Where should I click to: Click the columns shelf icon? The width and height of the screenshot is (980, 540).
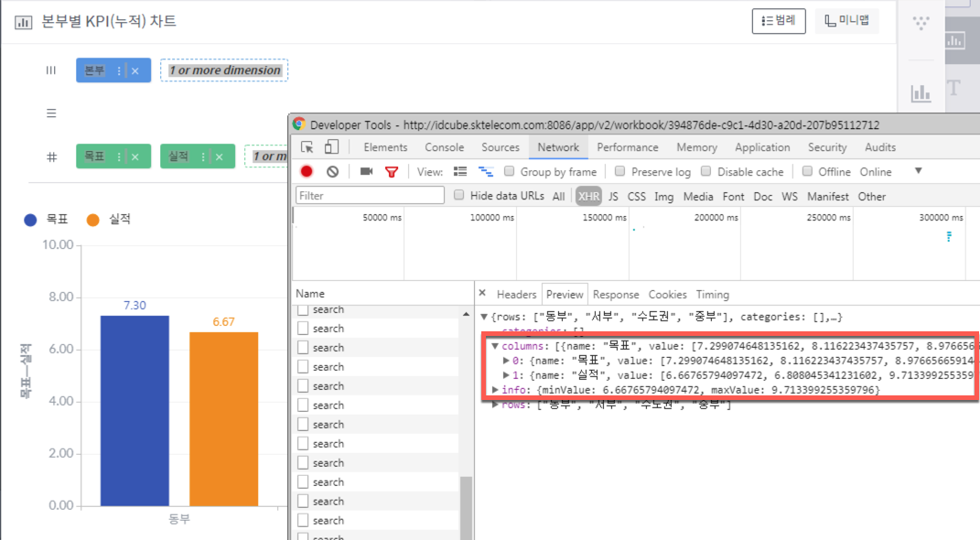[51, 70]
